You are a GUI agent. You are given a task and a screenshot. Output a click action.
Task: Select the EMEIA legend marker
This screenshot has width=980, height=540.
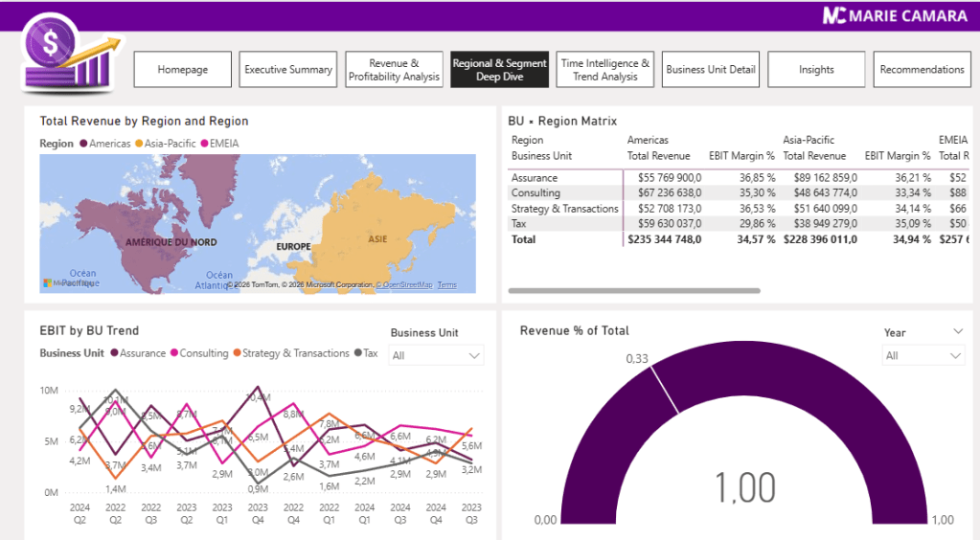(x=204, y=144)
